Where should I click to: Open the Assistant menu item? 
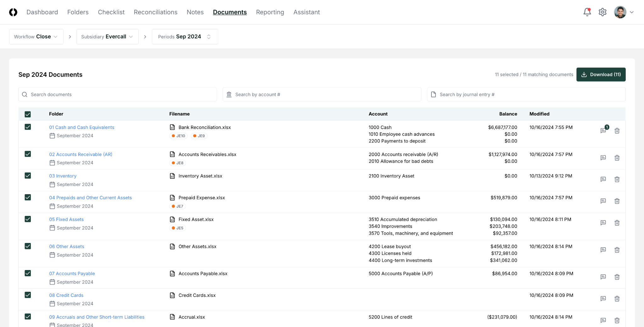tap(307, 12)
